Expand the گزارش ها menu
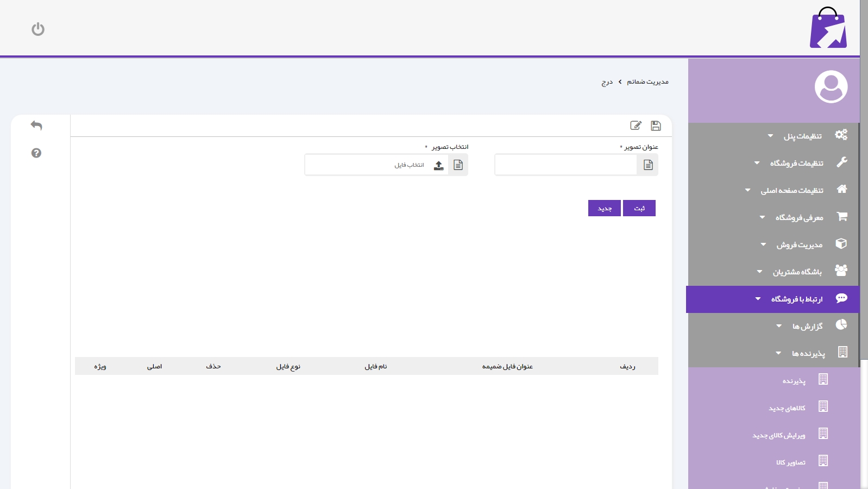 tap(807, 326)
